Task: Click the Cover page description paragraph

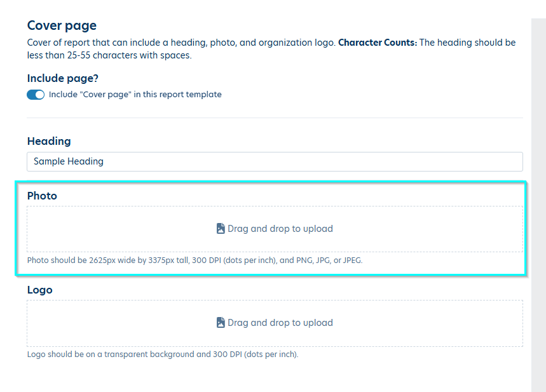Action: coord(271,49)
